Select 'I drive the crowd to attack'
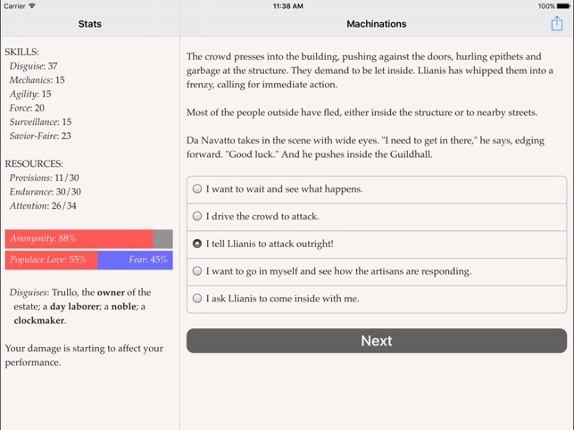 [377, 217]
